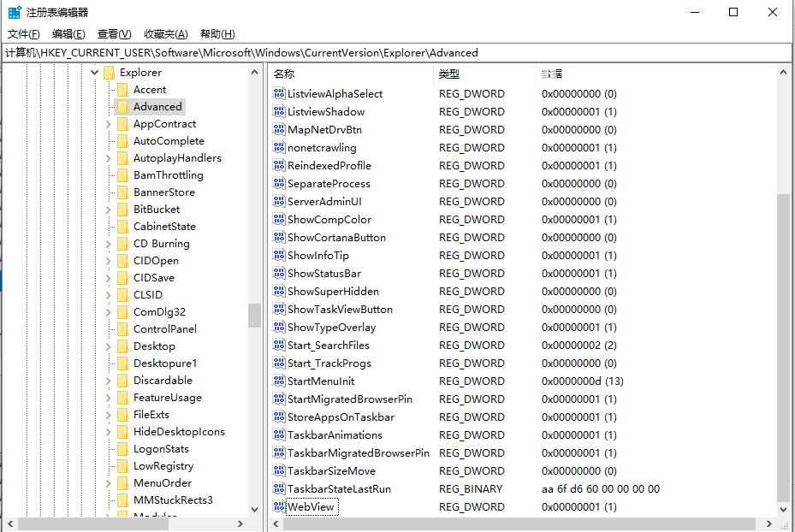Select the Advanced key in tree

tap(157, 106)
